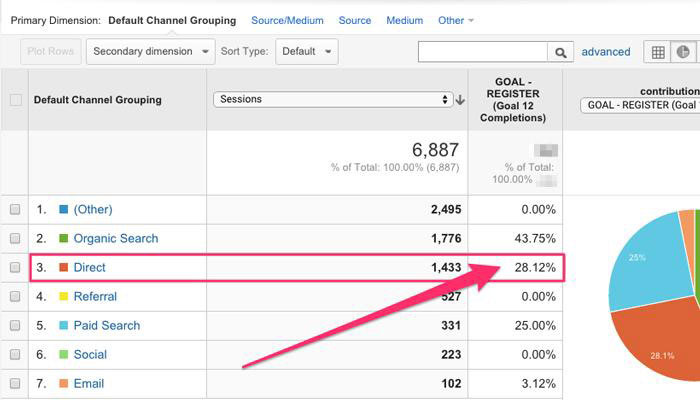Click the green Organic Search color swatch
Screen dimensions: 700x400
(x=63, y=238)
